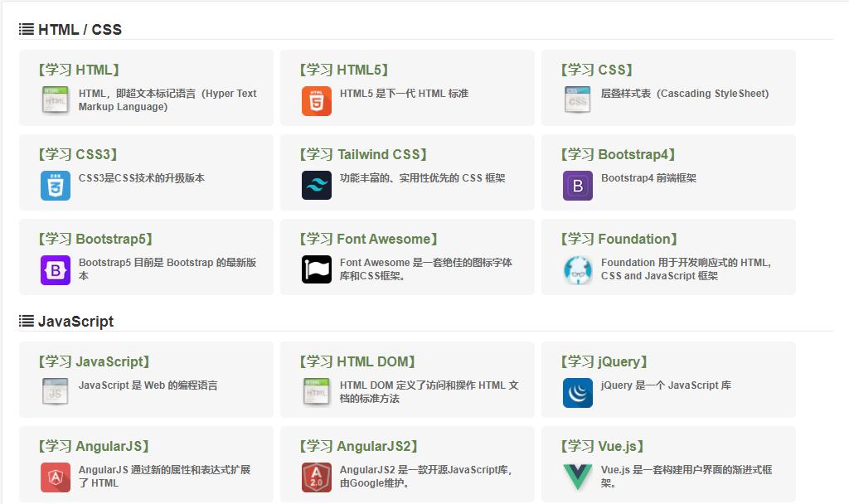Click text 'jQuery 是一个 JavaScript 库'
849x504 pixels.
tap(666, 385)
